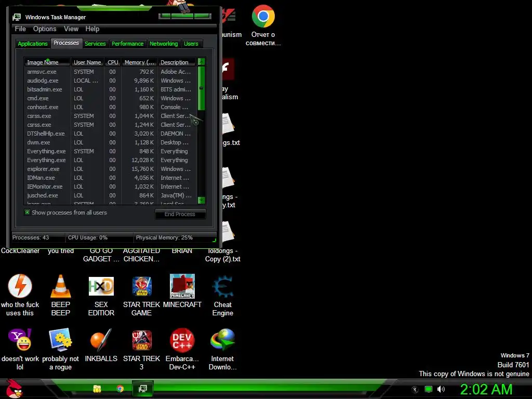This screenshot has width=532, height=399.
Task: Sort processes by the User Name column header
Action: click(x=87, y=62)
